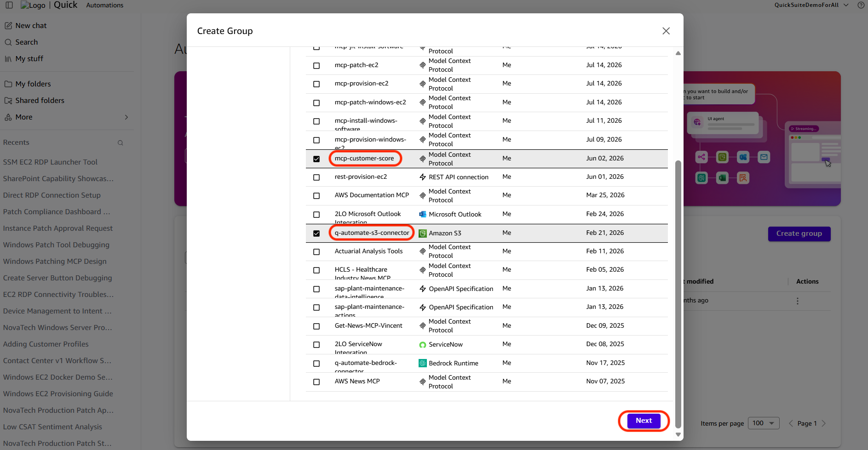Click the Microsoft Outlook icon
The width and height of the screenshot is (868, 450).
click(x=423, y=214)
